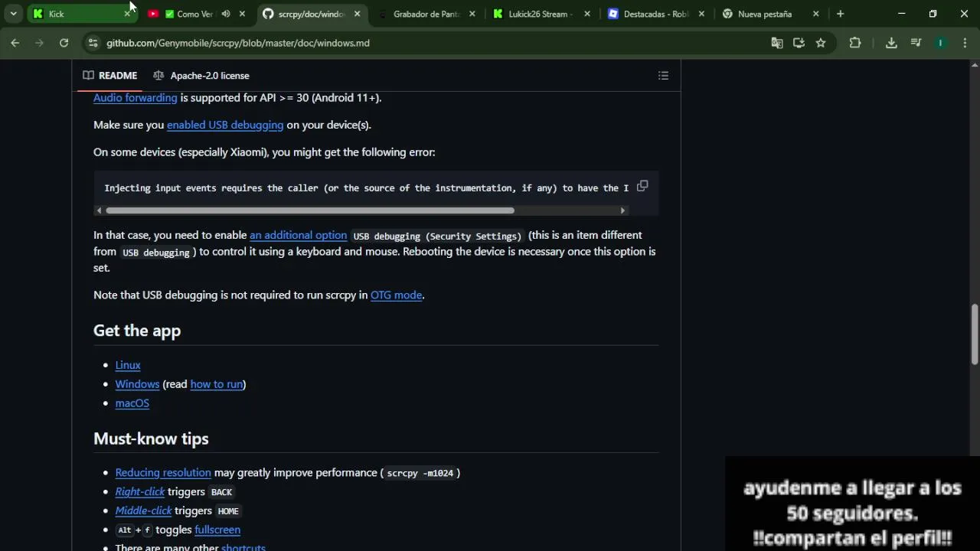The height and width of the screenshot is (551, 980).
Task: Open the Windows link
Action: 137,384
